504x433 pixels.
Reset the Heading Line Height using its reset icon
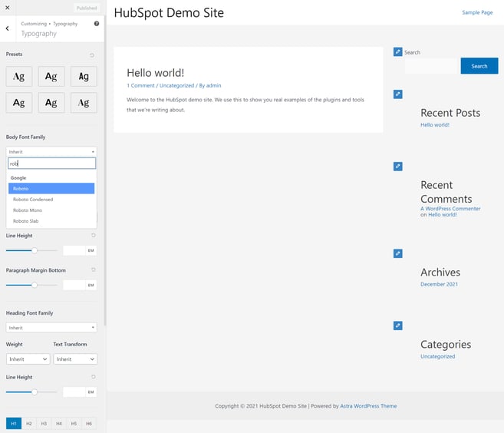point(94,377)
